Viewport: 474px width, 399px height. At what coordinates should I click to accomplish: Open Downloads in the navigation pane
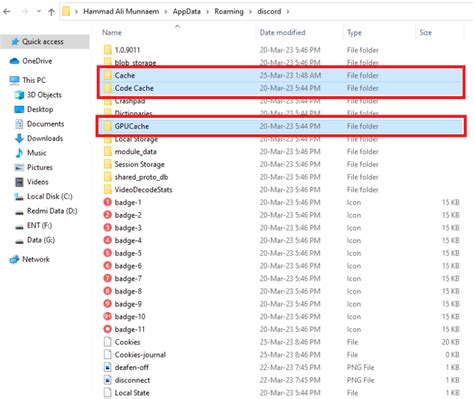pyautogui.click(x=45, y=138)
